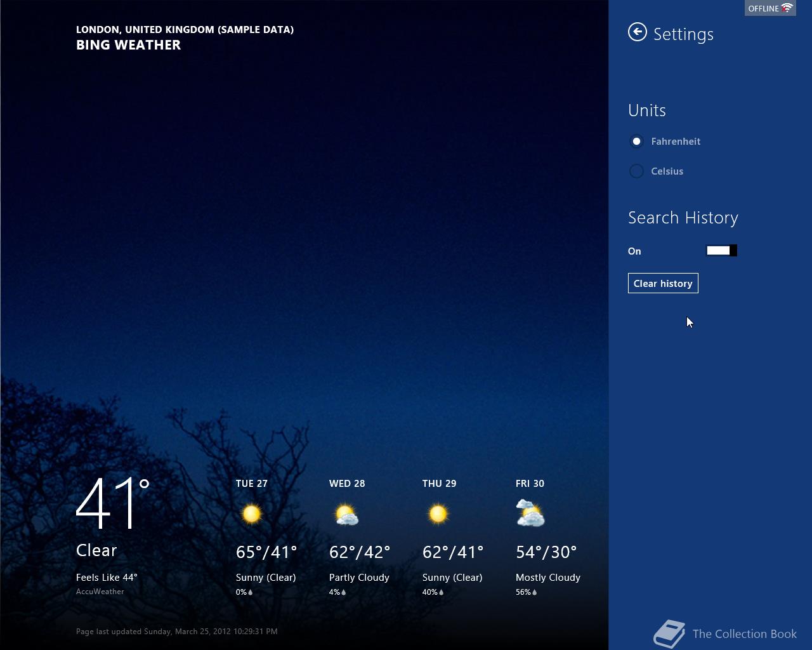Click the 62°/41° temperature range
This screenshot has height=650, width=812.
pos(453,552)
